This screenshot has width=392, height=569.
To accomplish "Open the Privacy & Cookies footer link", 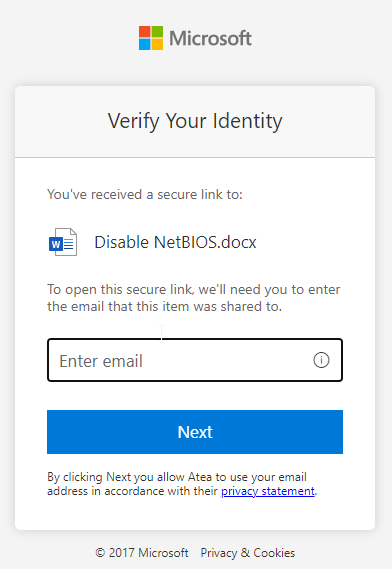I will [x=248, y=553].
